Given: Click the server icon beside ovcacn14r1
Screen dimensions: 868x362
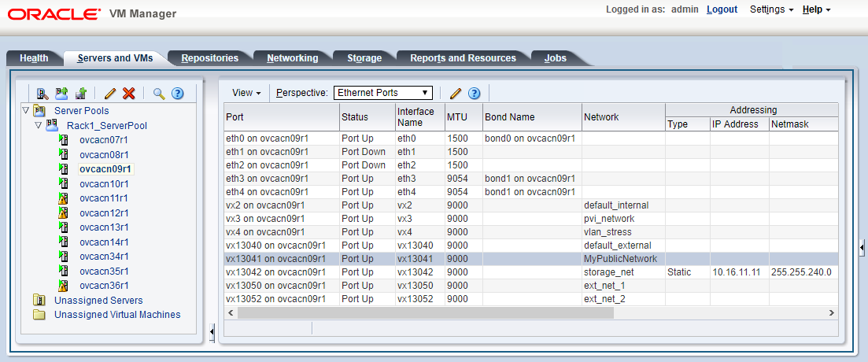Looking at the screenshot, I should (63, 242).
